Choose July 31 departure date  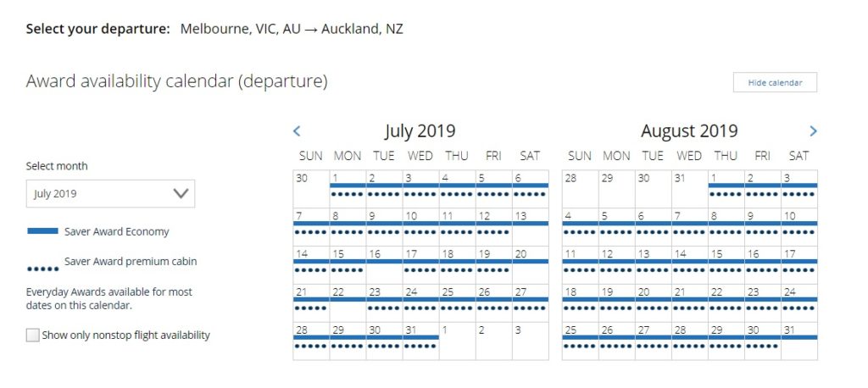point(420,341)
